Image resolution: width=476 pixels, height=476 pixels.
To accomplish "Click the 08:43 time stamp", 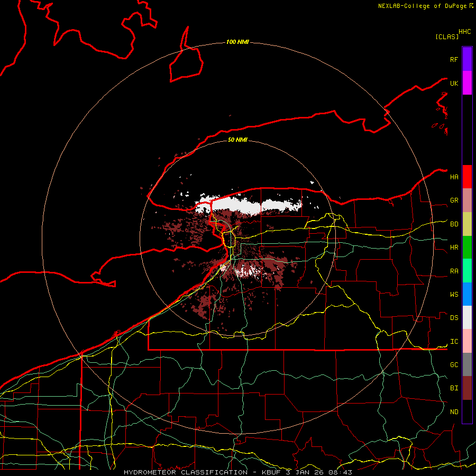I will [340, 472].
